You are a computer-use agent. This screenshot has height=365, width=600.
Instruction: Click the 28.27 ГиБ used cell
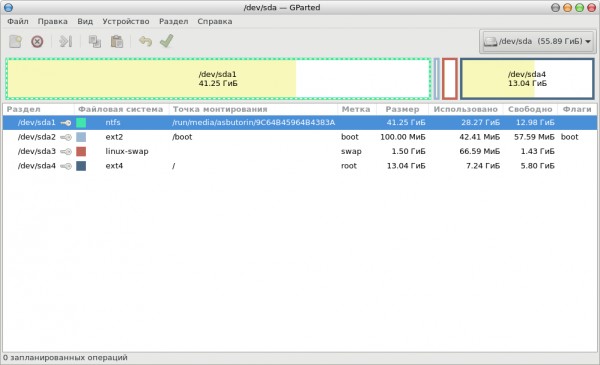point(480,122)
